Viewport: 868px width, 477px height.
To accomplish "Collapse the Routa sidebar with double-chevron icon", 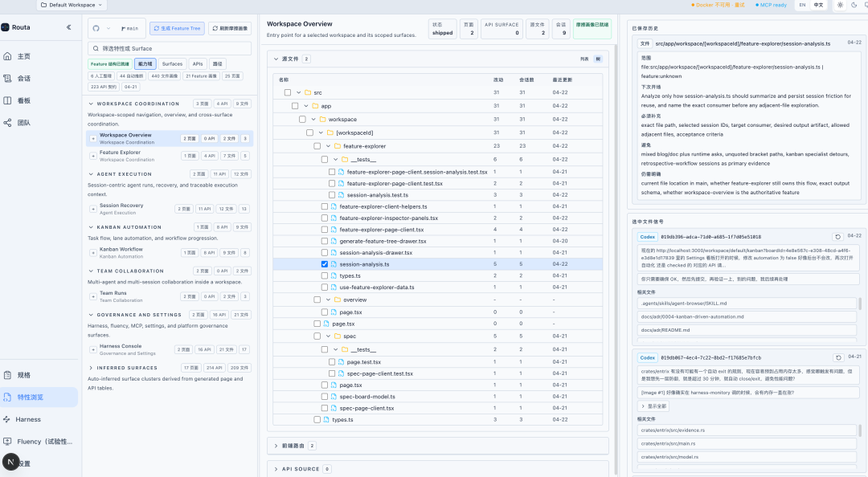I will pyautogui.click(x=68, y=27).
